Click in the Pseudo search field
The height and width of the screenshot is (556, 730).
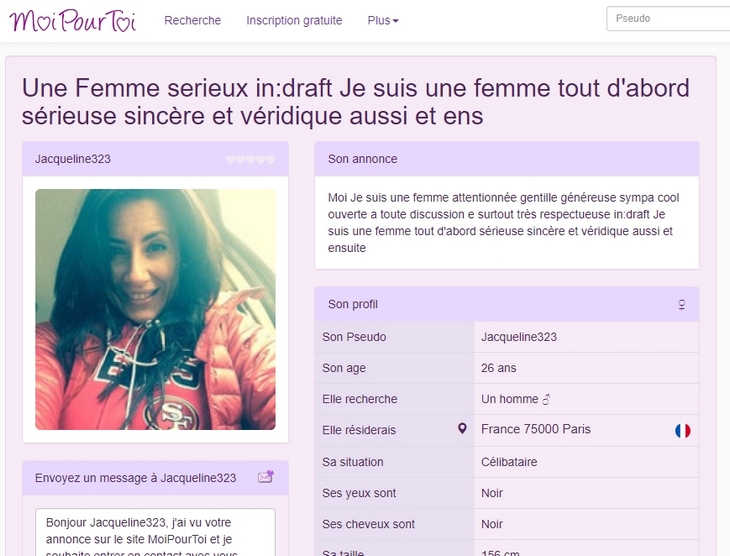(x=668, y=19)
